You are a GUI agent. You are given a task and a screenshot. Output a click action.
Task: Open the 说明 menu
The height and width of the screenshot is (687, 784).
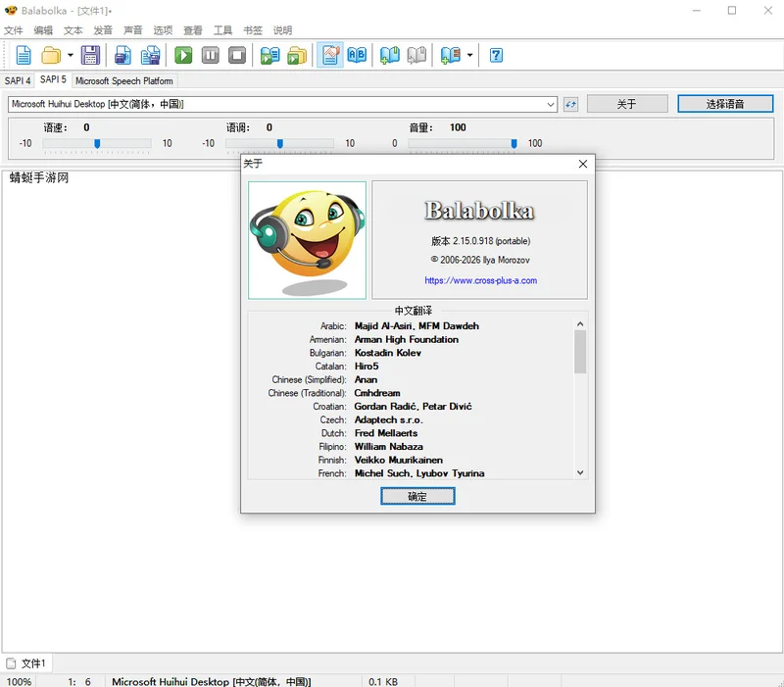282,30
